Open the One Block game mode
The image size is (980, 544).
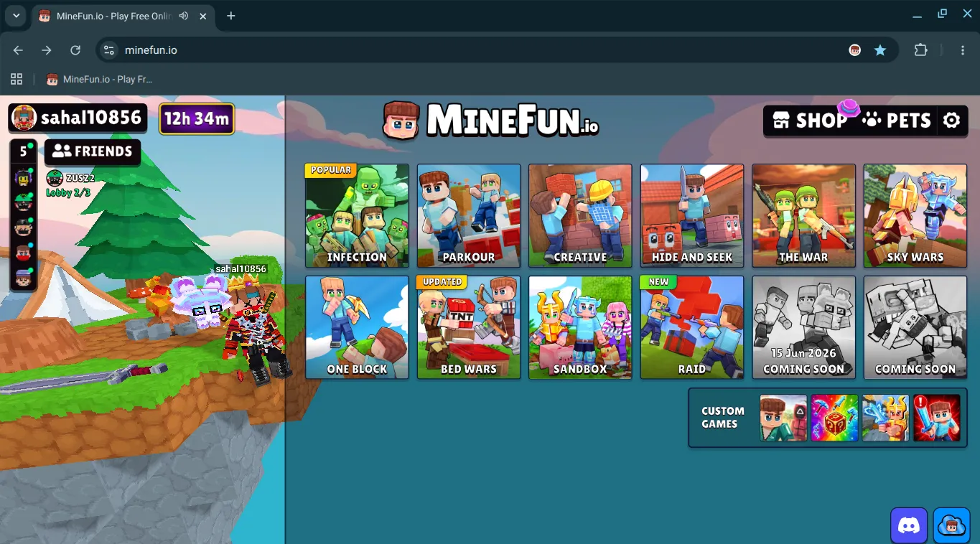click(x=357, y=327)
